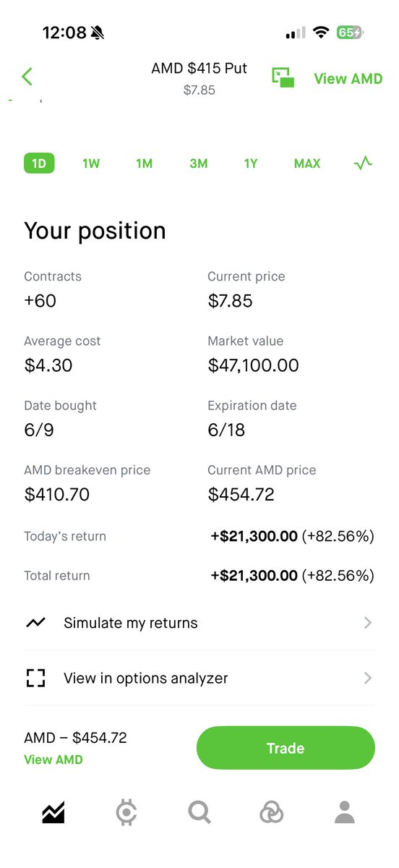
Task: Open the advanced chart line icon
Action: click(x=363, y=163)
